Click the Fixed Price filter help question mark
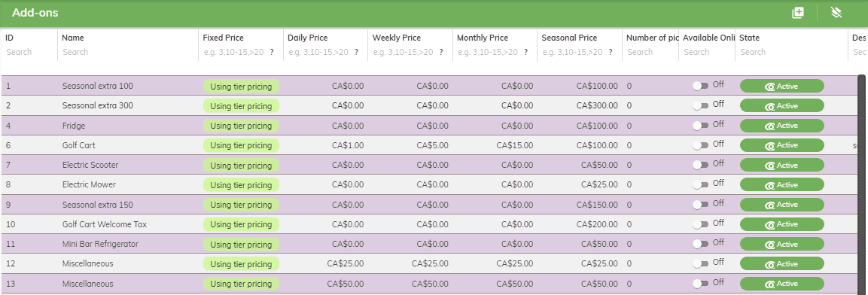The height and width of the screenshot is (295, 868). [x=272, y=52]
